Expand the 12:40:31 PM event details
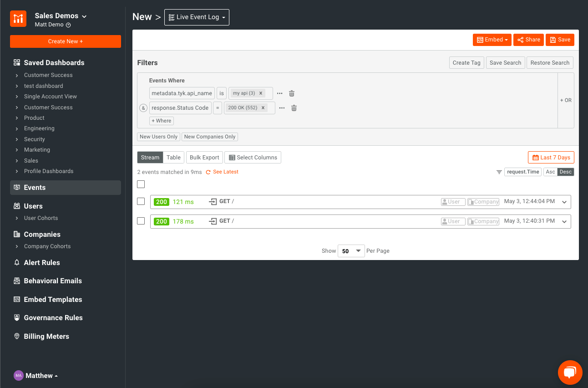The height and width of the screenshot is (388, 588). pos(564,222)
